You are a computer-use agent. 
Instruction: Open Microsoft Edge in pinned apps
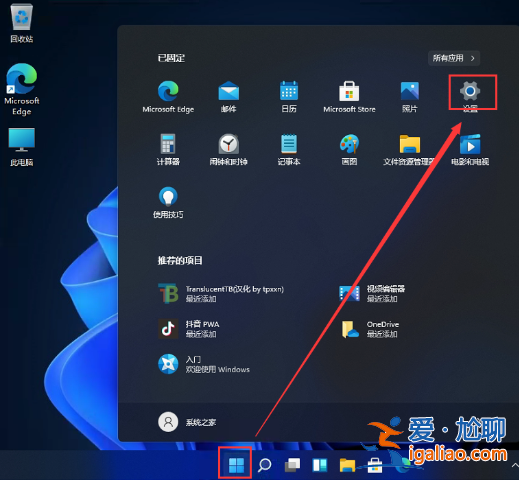pyautogui.click(x=168, y=96)
